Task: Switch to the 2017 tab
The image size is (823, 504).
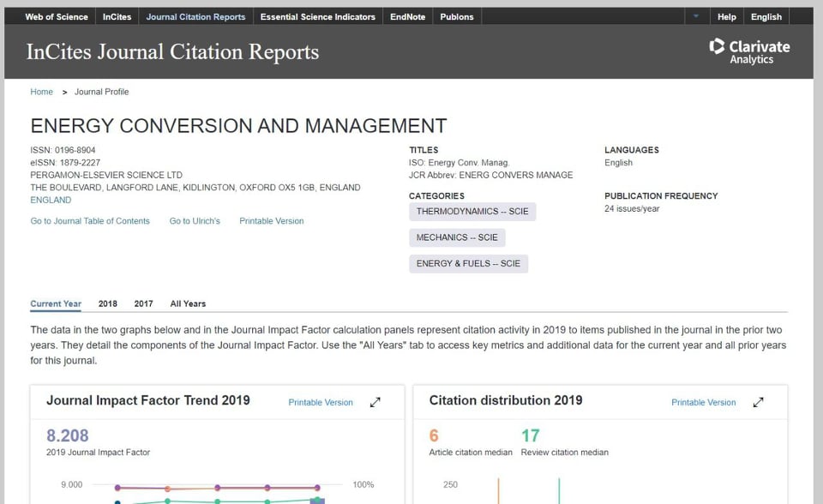Action: pos(143,303)
